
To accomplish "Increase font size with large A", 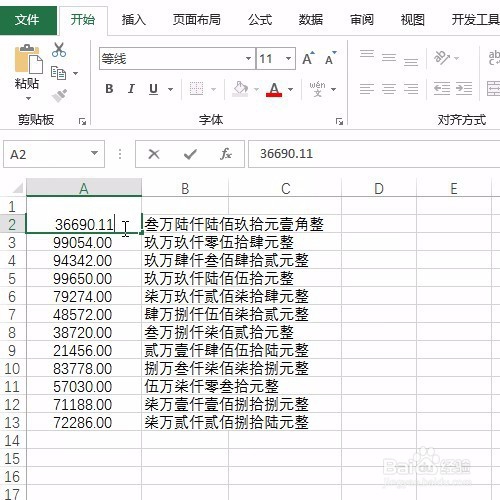I will (x=308, y=59).
